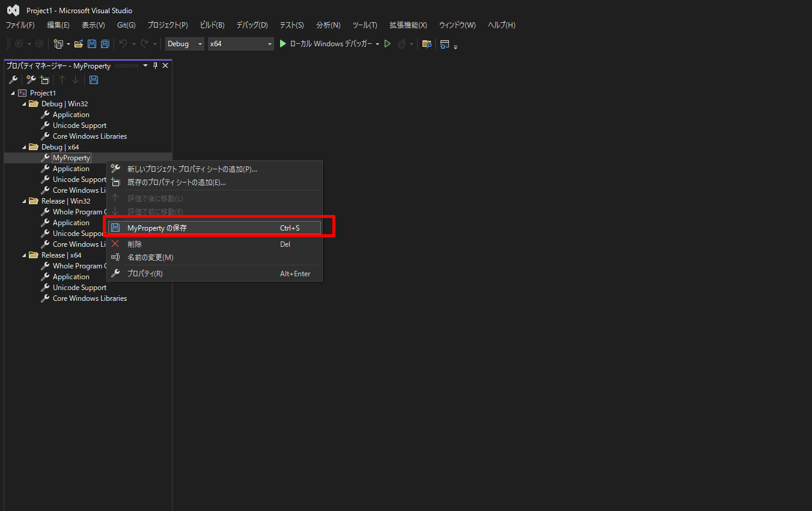The width and height of the screenshot is (812, 511).
Task: Open the ツール(T) menu
Action: (365, 25)
